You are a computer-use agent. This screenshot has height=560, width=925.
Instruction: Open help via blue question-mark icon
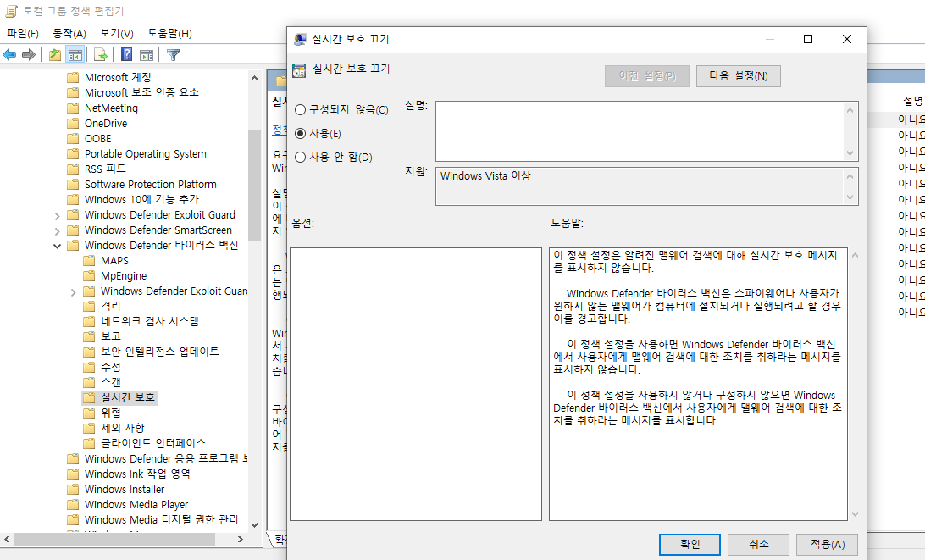(x=127, y=55)
